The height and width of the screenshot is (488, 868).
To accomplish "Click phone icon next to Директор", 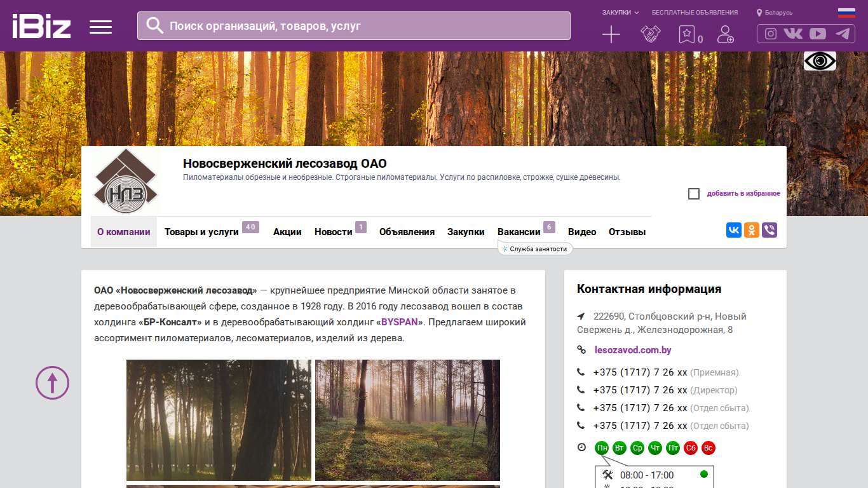I will 581,390.
